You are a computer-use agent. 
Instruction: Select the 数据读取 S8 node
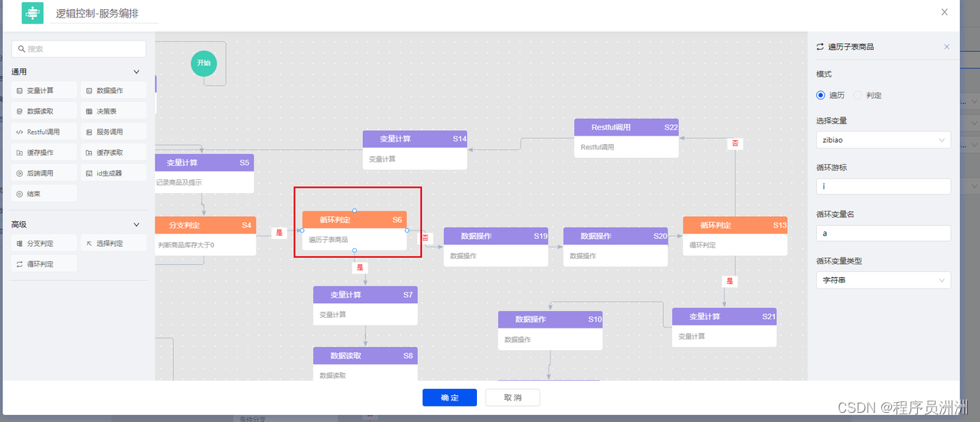[x=365, y=364]
